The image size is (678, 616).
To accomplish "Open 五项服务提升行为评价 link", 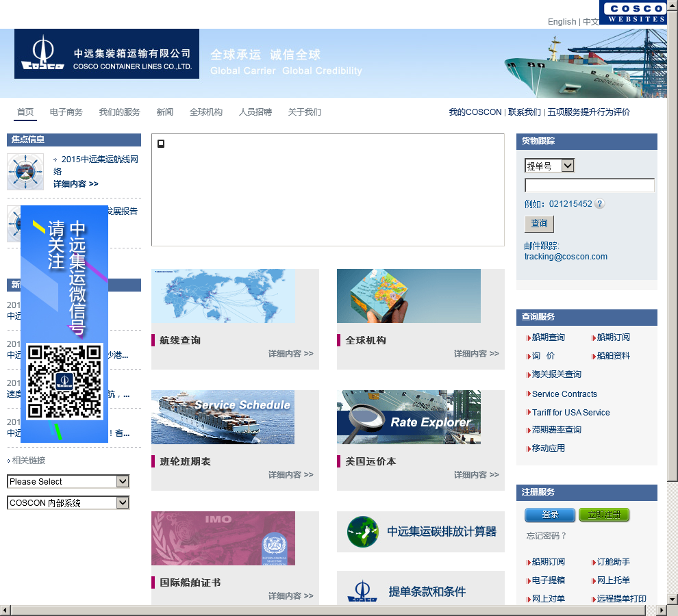I will [x=588, y=112].
